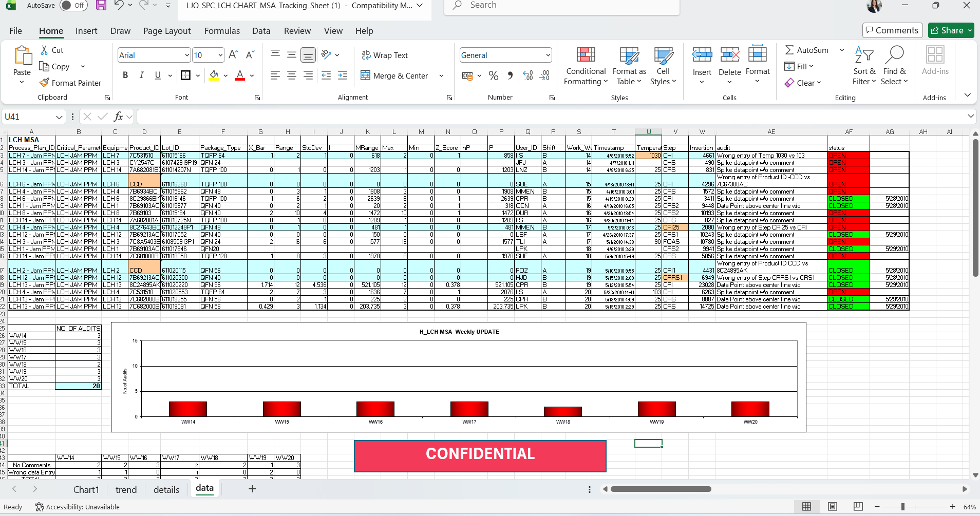The height and width of the screenshot is (516, 980).
Task: Toggle italic formatting
Action: click(141, 75)
